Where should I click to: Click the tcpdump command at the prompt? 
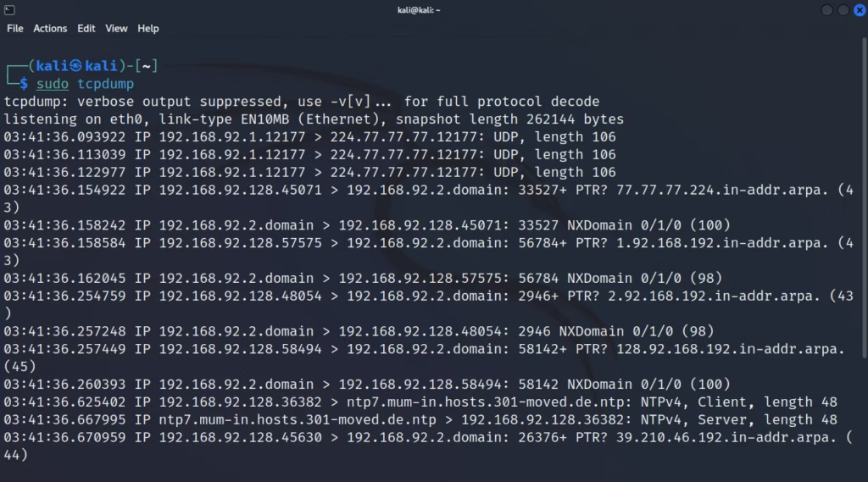[x=105, y=84]
